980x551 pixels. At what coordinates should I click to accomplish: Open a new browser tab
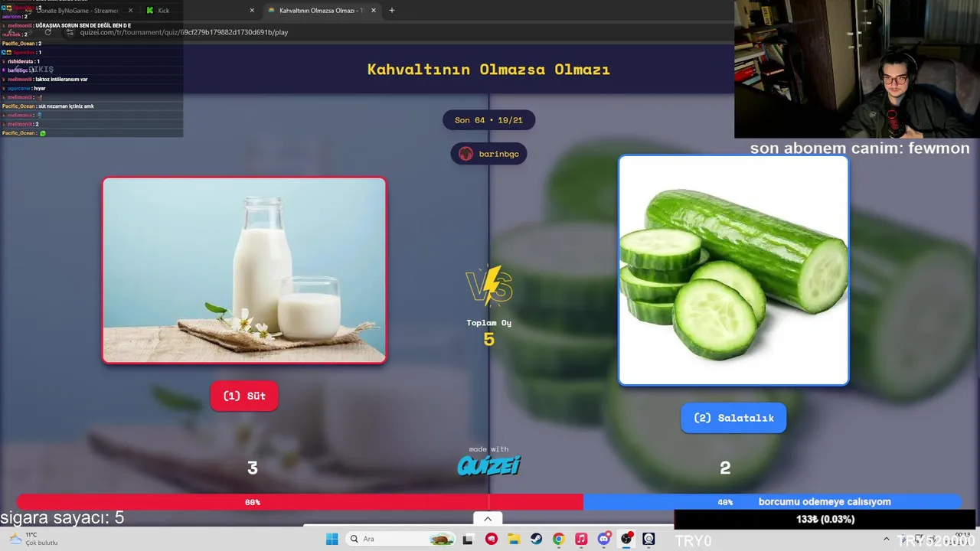tap(392, 11)
